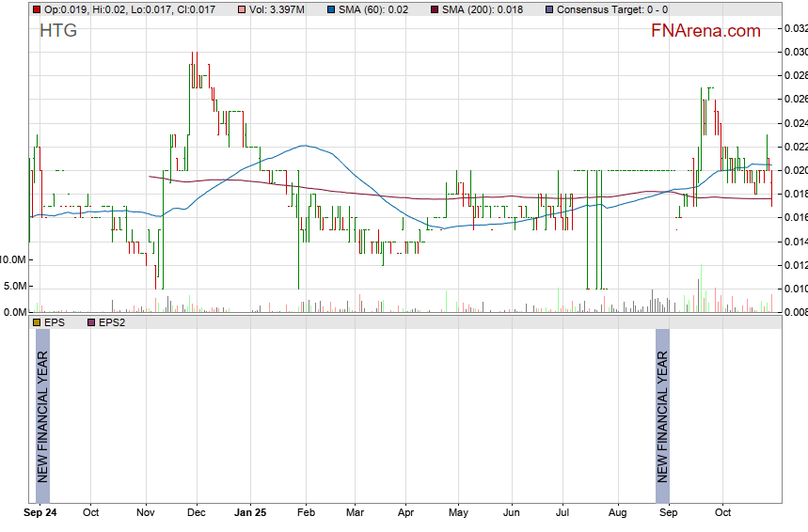Screen dimensions: 808x532
Task: Click the 0.032 price axis label
Action: (796, 28)
